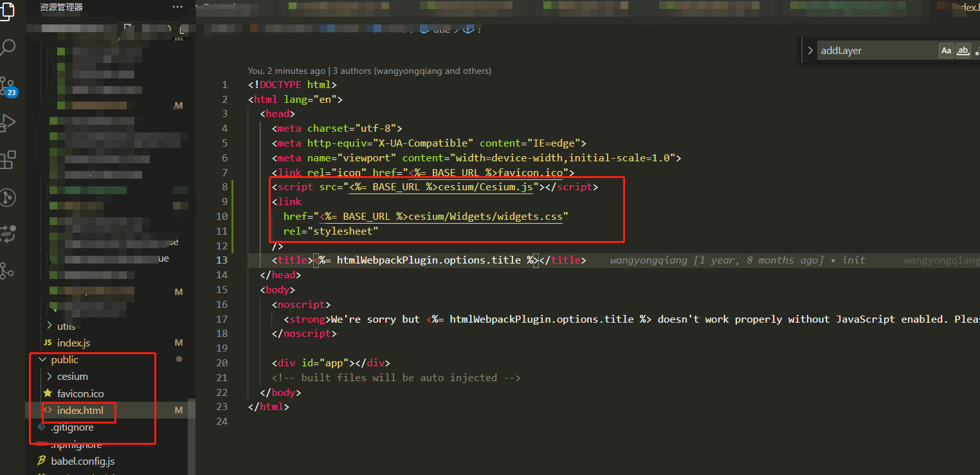980x475 pixels.
Task: Open Source Control view with 23 badge
Action: (x=8, y=86)
